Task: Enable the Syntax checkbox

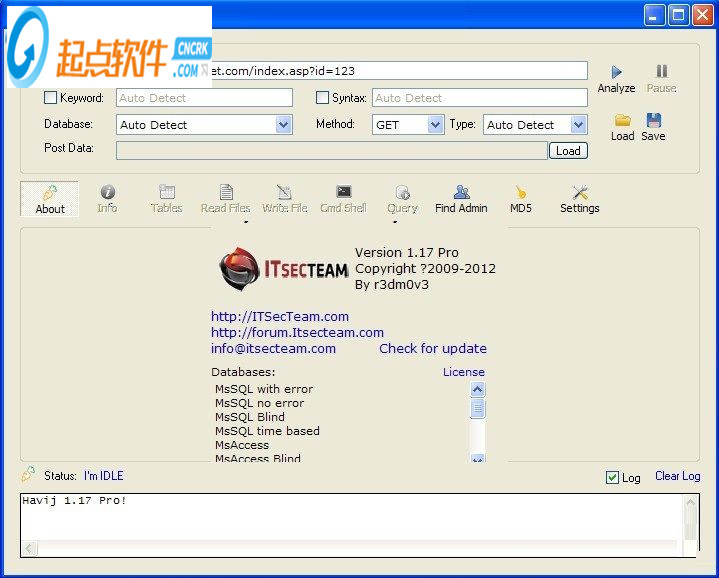Action: 322,98
